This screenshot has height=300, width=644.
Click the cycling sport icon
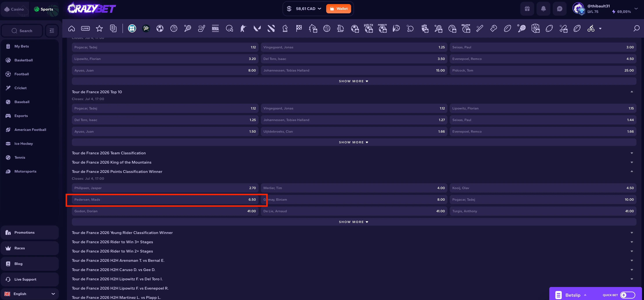pos(591,29)
